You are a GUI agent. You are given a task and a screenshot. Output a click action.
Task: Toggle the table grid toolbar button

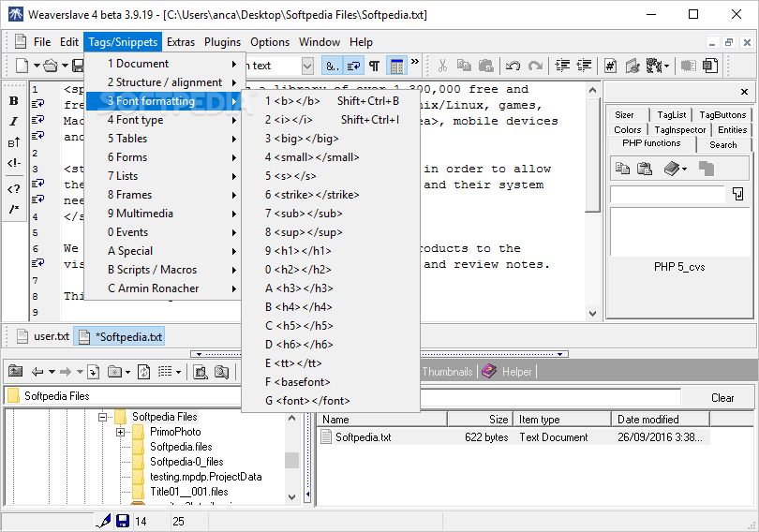(x=396, y=66)
